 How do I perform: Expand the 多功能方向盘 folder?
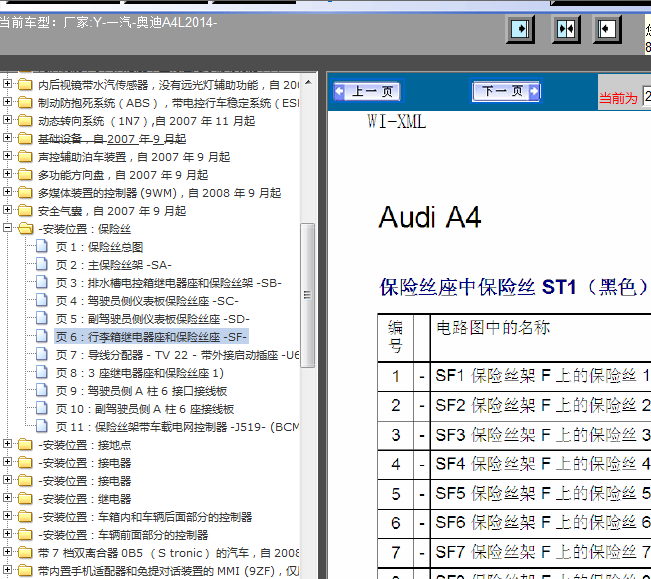[7, 173]
